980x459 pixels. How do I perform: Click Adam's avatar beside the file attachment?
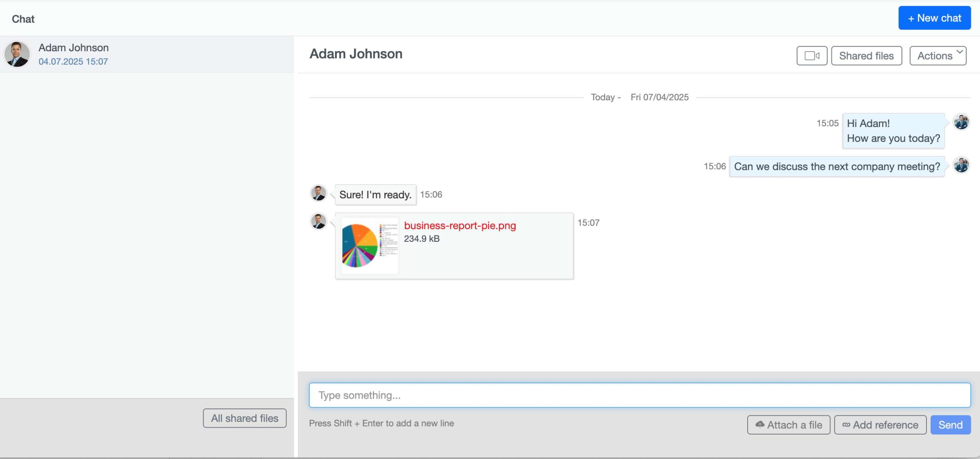pos(318,221)
